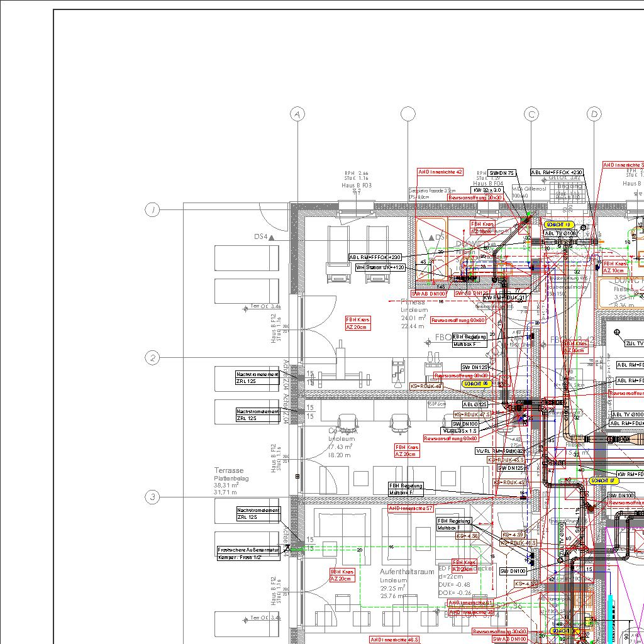Select the "RPH 2.66" text above Haus B F03
This screenshot has height=644, width=644.
(x=357, y=174)
